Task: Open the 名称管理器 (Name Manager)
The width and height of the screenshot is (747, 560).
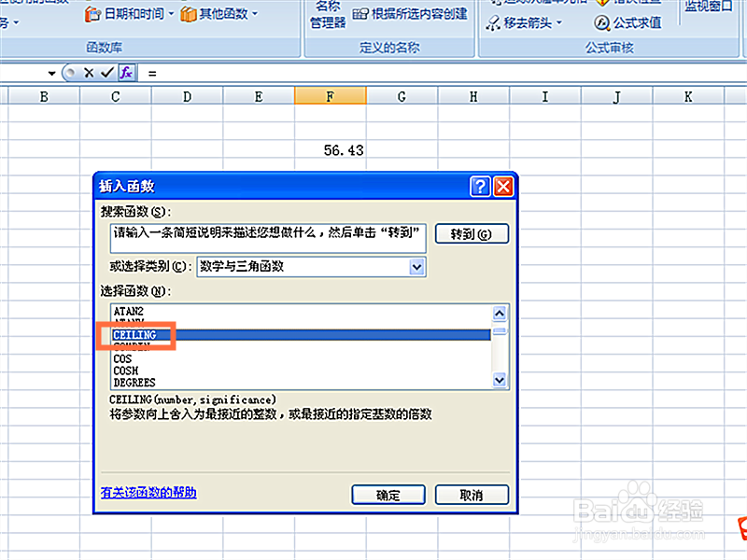Action: (x=328, y=14)
